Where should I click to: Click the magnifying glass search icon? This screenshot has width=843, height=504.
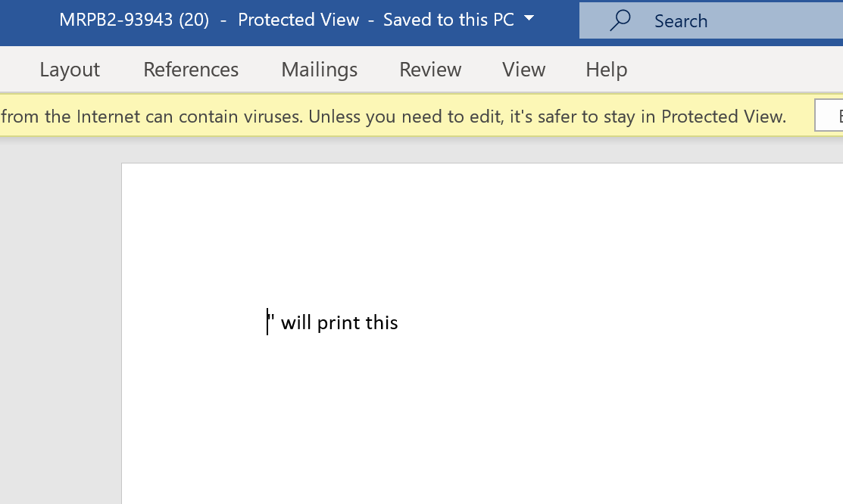click(x=620, y=20)
